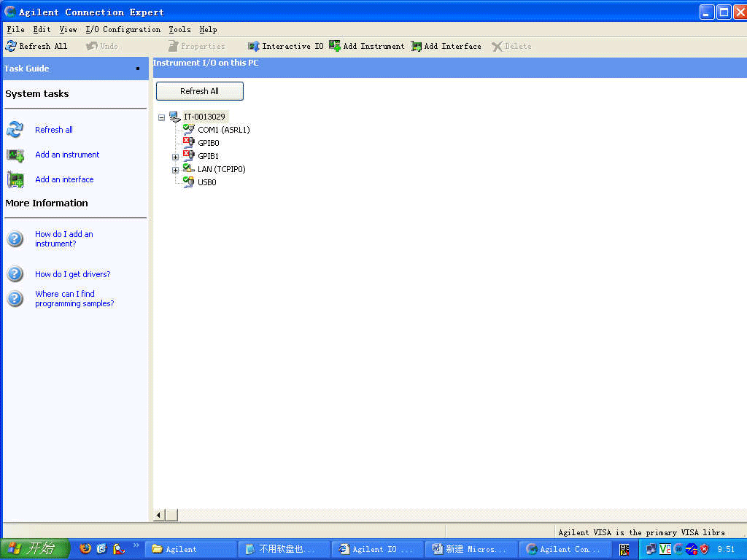
Task: Open the File menu
Action: coord(16,29)
